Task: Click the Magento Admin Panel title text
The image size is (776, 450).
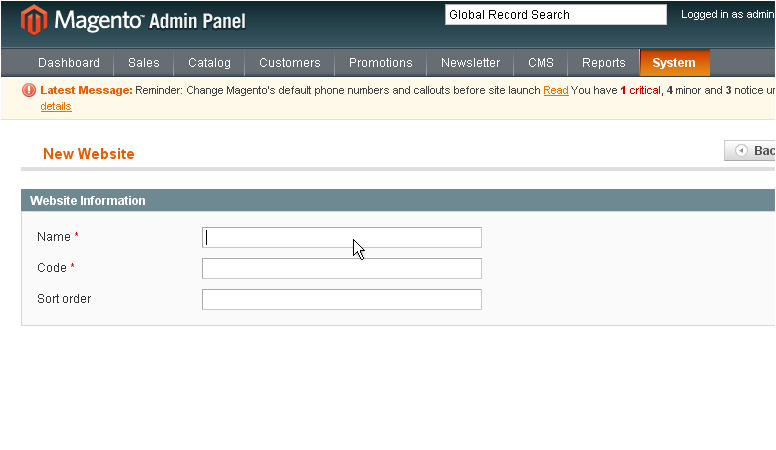Action: (x=150, y=21)
